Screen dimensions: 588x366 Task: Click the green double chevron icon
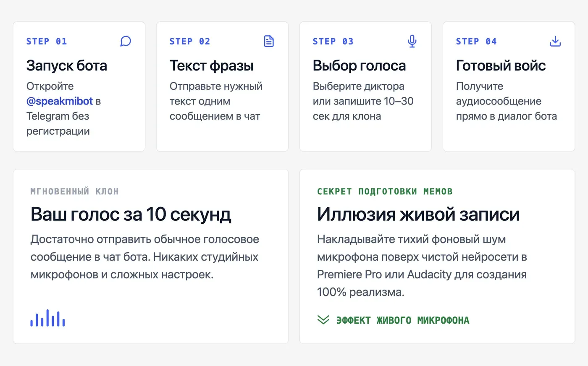[323, 320]
